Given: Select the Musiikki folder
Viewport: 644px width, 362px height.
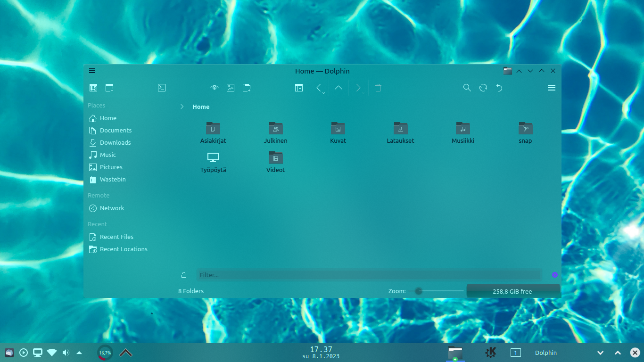Looking at the screenshot, I should coord(463,133).
